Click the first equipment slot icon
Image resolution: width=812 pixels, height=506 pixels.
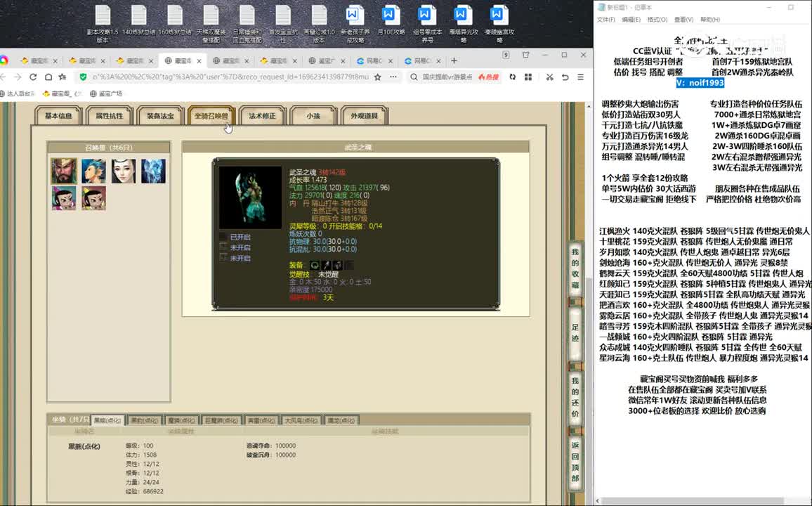point(315,265)
